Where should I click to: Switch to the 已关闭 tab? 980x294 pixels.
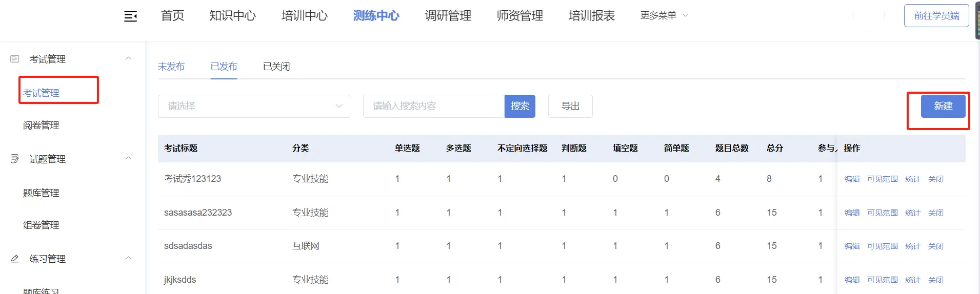(x=276, y=67)
